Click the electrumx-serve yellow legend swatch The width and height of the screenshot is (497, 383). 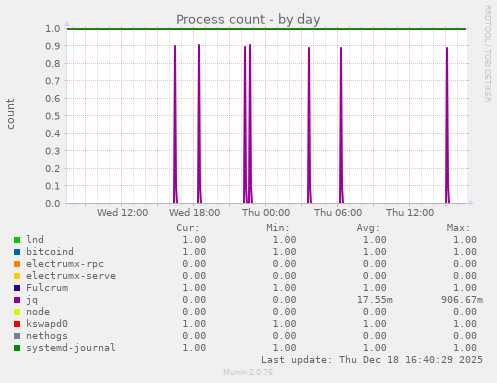pos(17,276)
